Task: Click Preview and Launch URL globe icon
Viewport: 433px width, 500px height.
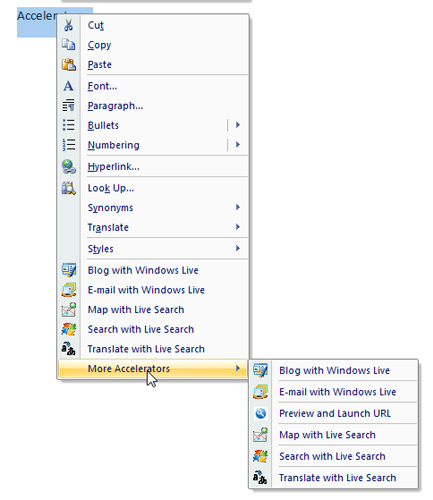Action: (260, 413)
